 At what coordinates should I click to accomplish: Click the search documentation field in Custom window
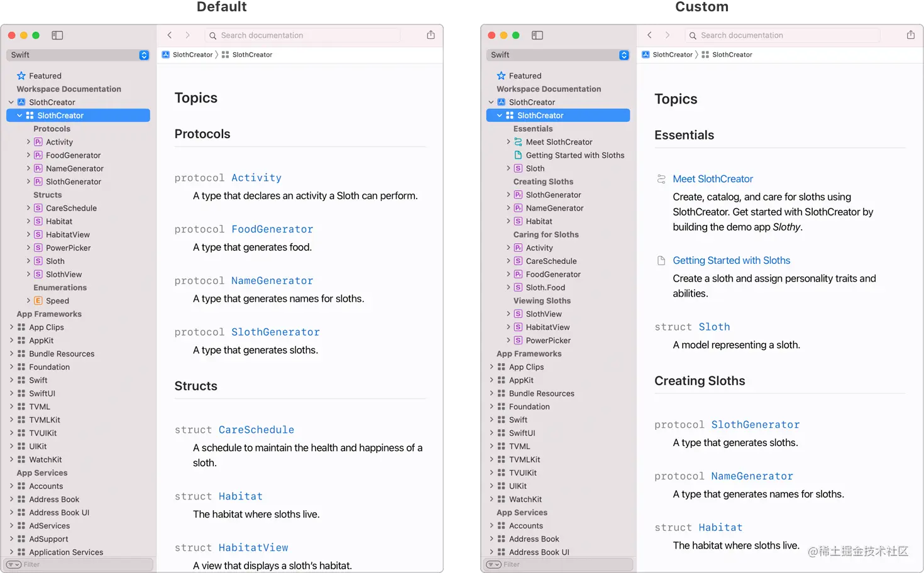point(783,35)
